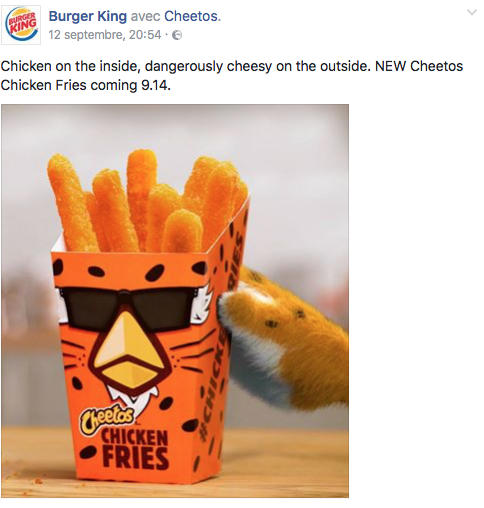Viewport: 484px width, 508px height.
Task: Open the Burger King profile picture
Action: point(21,25)
